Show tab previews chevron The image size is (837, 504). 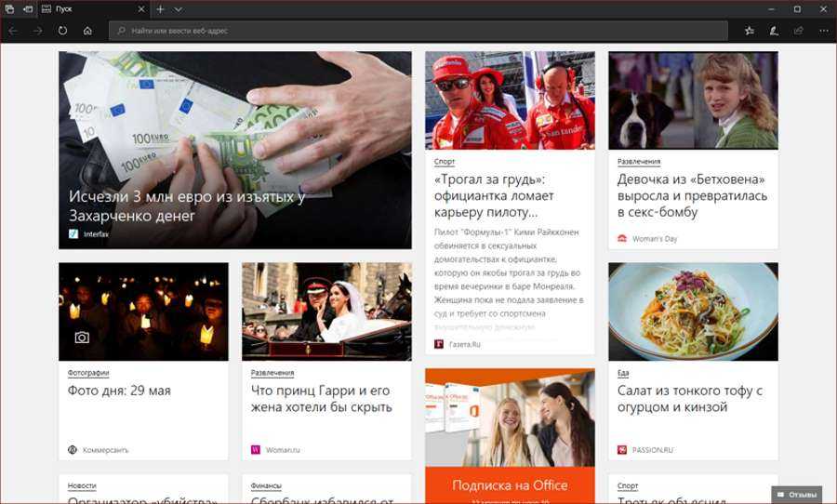[179, 9]
